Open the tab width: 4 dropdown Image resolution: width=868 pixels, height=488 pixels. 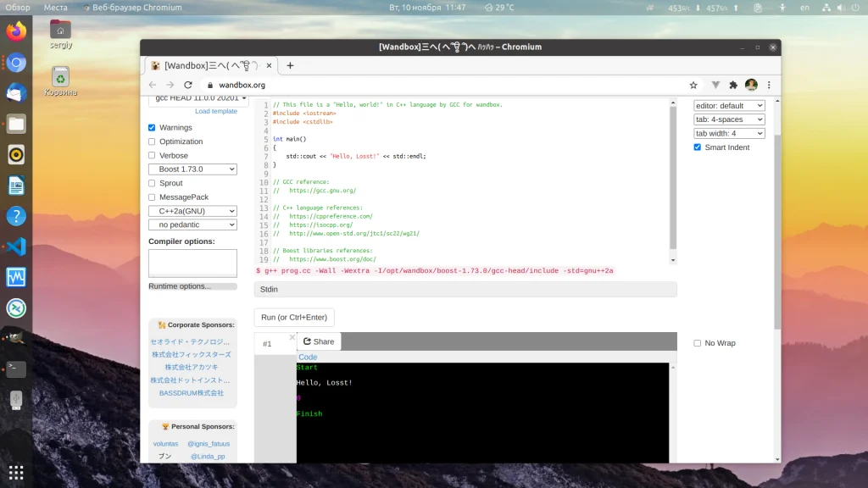729,133
